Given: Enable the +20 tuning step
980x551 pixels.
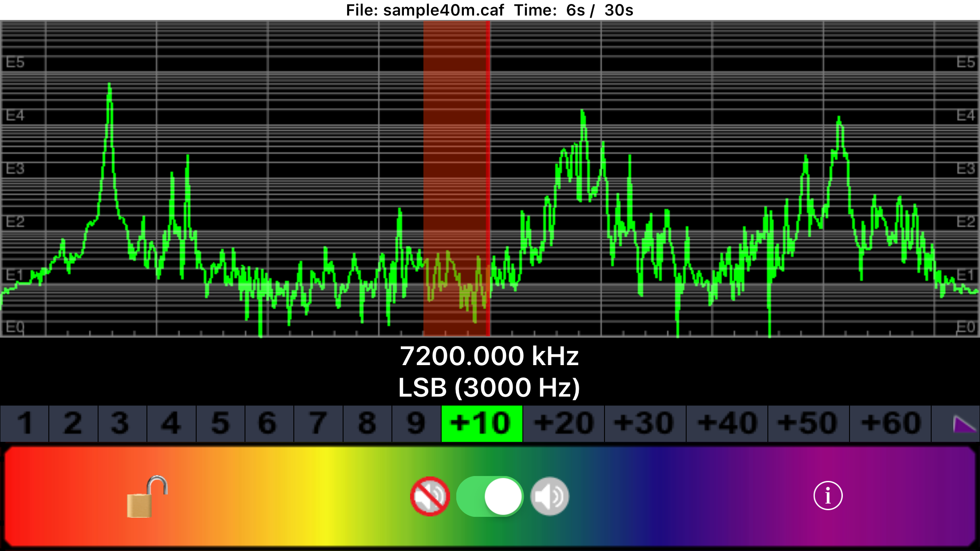Looking at the screenshot, I should [x=564, y=422].
